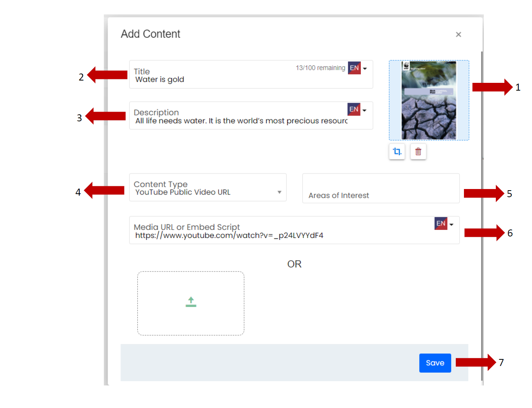Screen dimensions: 532x408
Task: Expand the Title language caret
Action: coord(365,68)
